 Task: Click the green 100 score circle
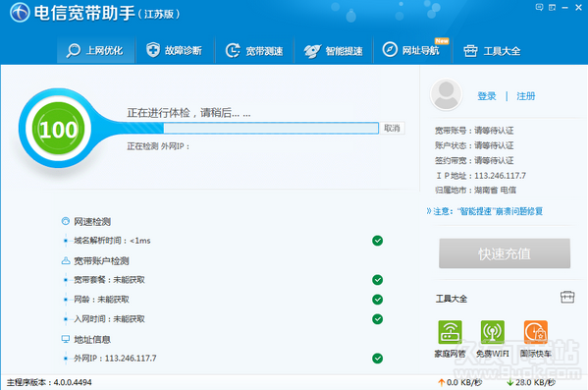tap(58, 129)
